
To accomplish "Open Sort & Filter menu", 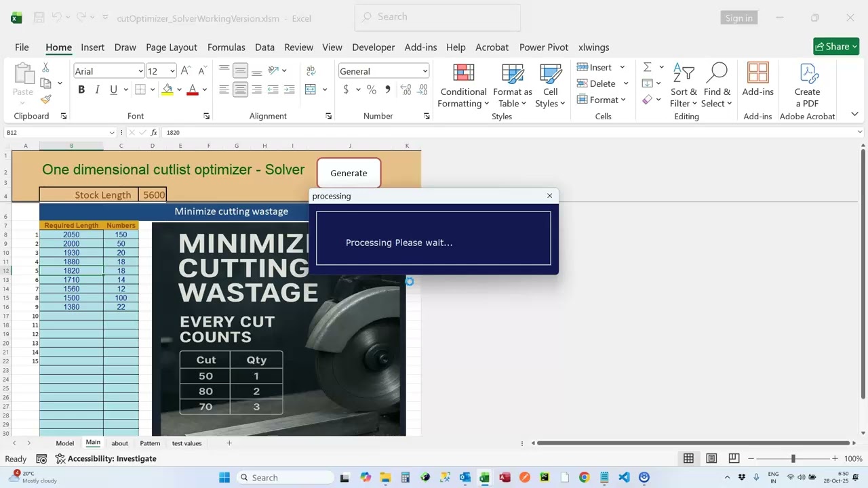I will pyautogui.click(x=684, y=85).
